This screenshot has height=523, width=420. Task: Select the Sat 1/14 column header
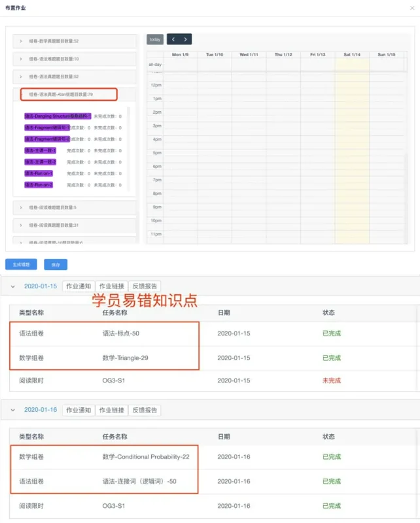[x=352, y=55]
